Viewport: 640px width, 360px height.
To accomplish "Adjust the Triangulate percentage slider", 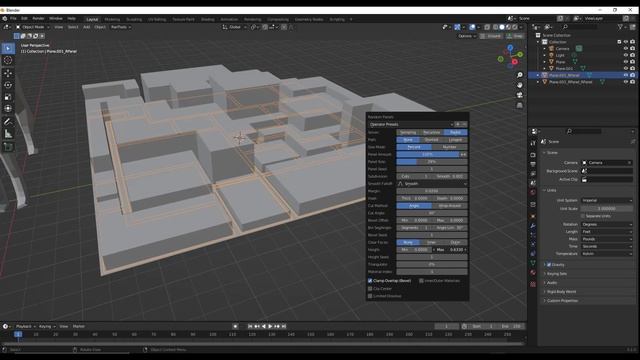I will click(432, 264).
